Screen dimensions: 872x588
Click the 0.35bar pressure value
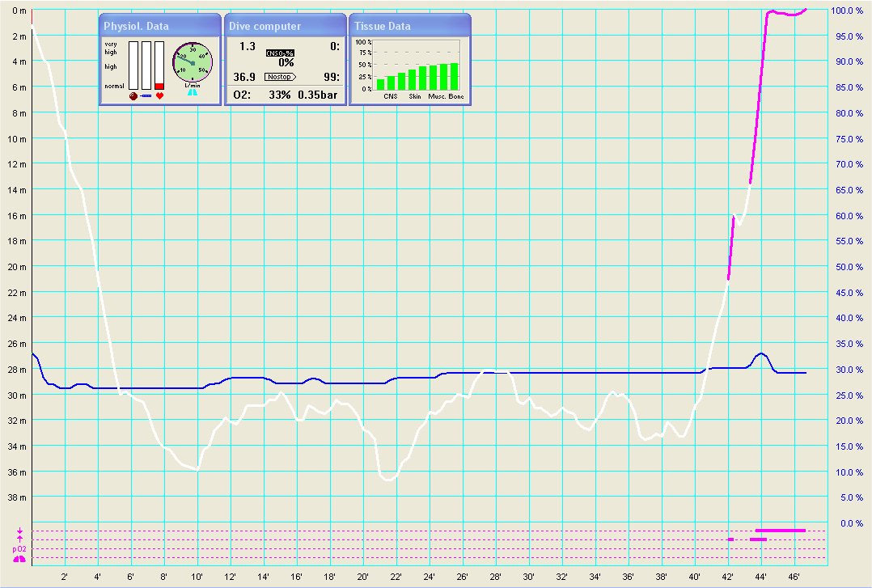318,95
